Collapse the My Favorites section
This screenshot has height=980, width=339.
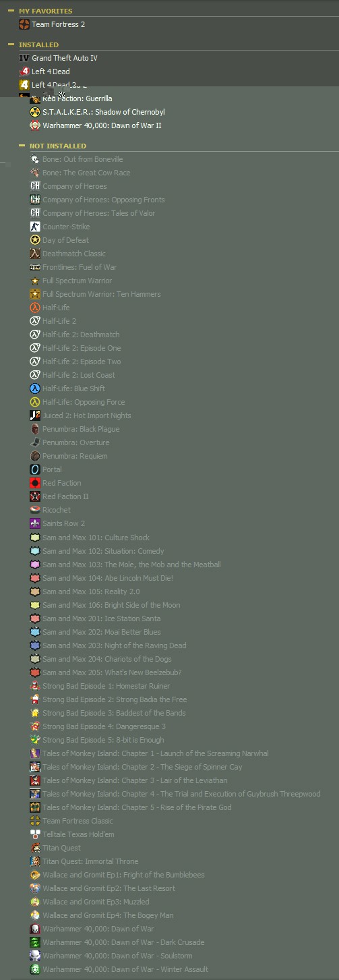(11, 11)
